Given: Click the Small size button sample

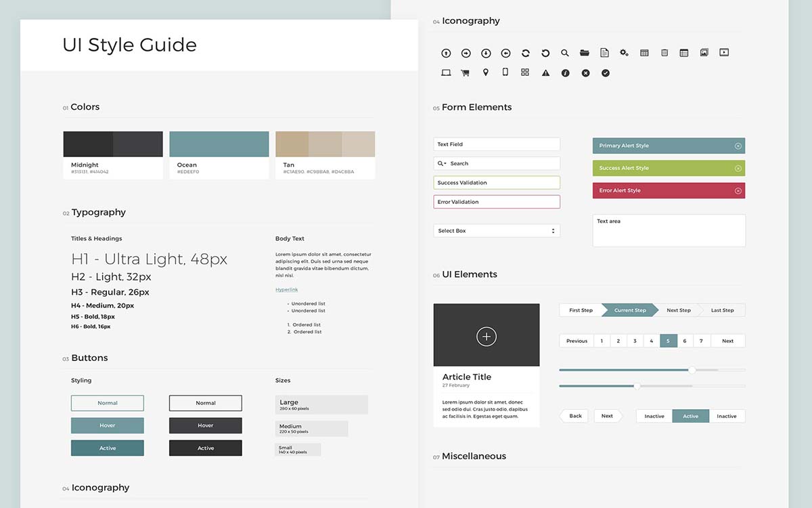Looking at the screenshot, I should [298, 450].
